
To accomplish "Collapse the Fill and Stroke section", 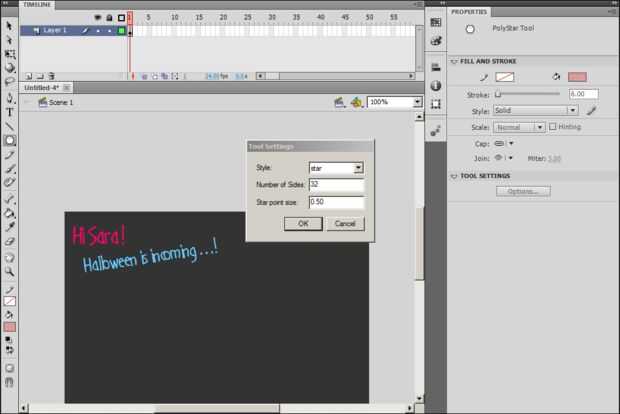I will pos(454,61).
